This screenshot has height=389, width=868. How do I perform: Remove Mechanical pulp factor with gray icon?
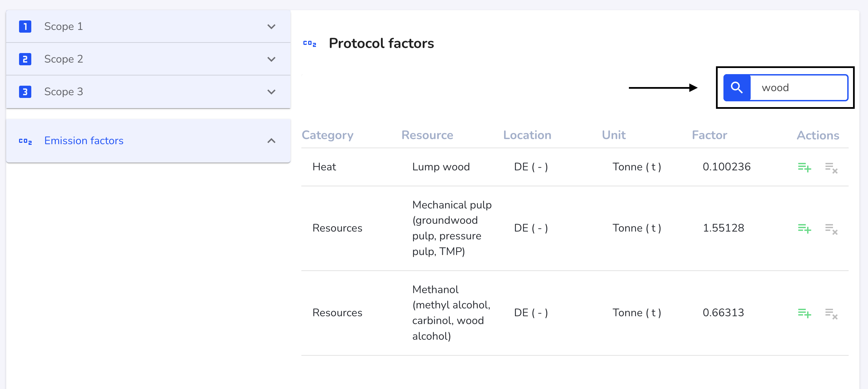(831, 229)
